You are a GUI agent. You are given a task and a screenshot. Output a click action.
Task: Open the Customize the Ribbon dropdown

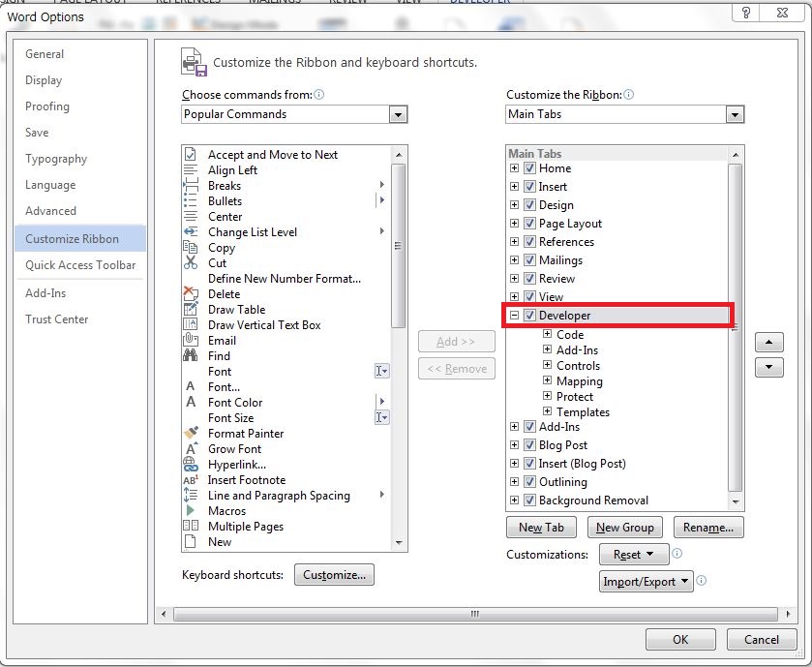(x=735, y=114)
